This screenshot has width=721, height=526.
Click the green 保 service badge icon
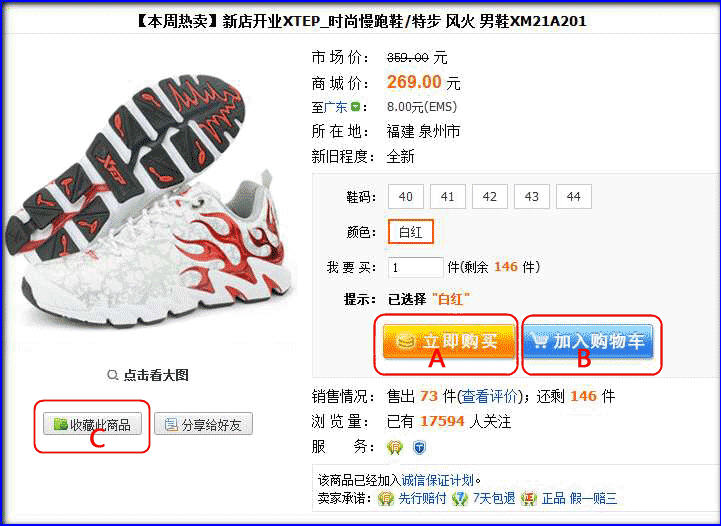(x=395, y=447)
